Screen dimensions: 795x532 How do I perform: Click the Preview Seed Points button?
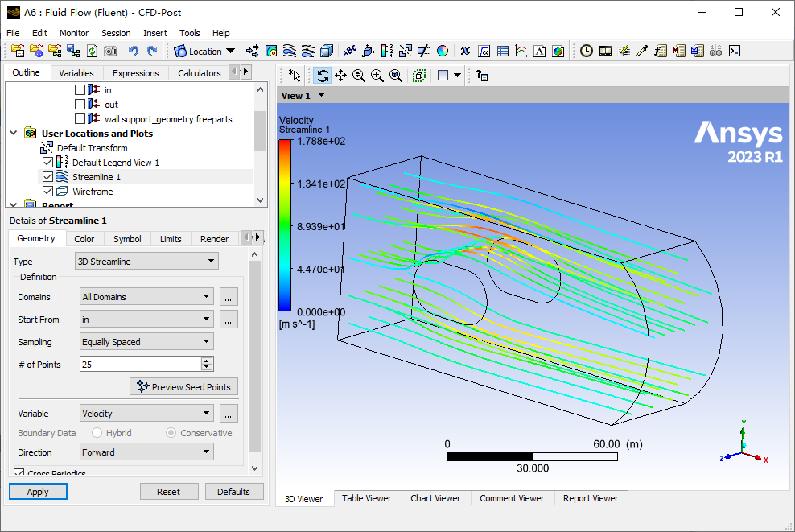(183, 386)
